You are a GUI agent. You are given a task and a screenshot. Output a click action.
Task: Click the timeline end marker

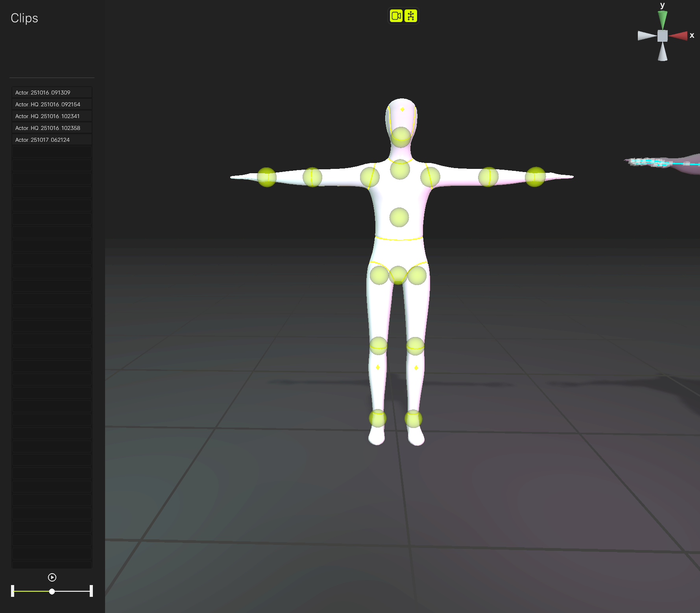point(91,591)
